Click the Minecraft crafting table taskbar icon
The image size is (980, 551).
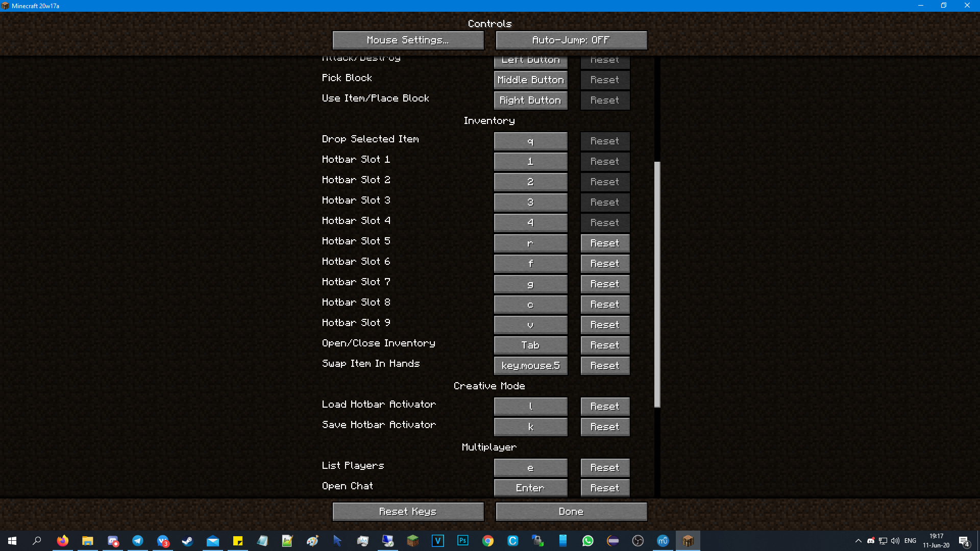(x=688, y=541)
